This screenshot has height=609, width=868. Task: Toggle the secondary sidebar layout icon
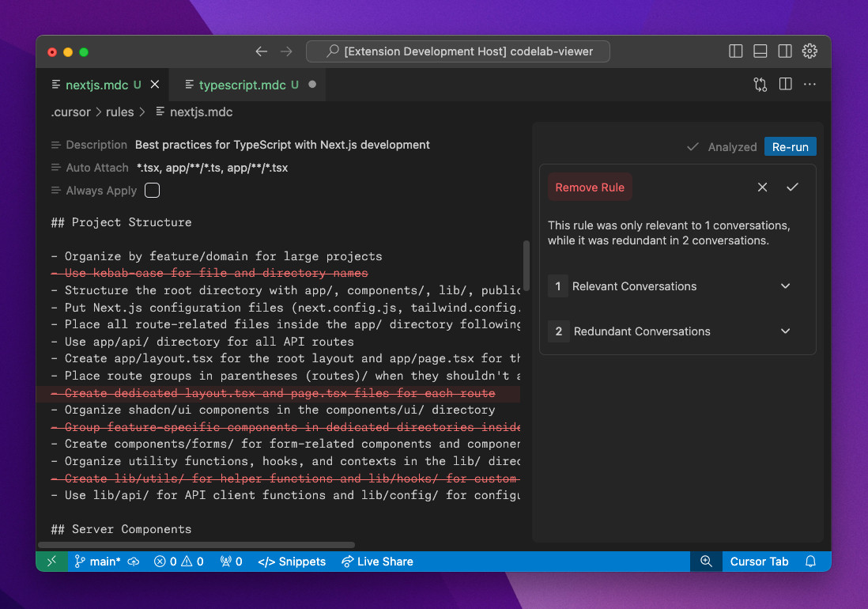coord(785,51)
